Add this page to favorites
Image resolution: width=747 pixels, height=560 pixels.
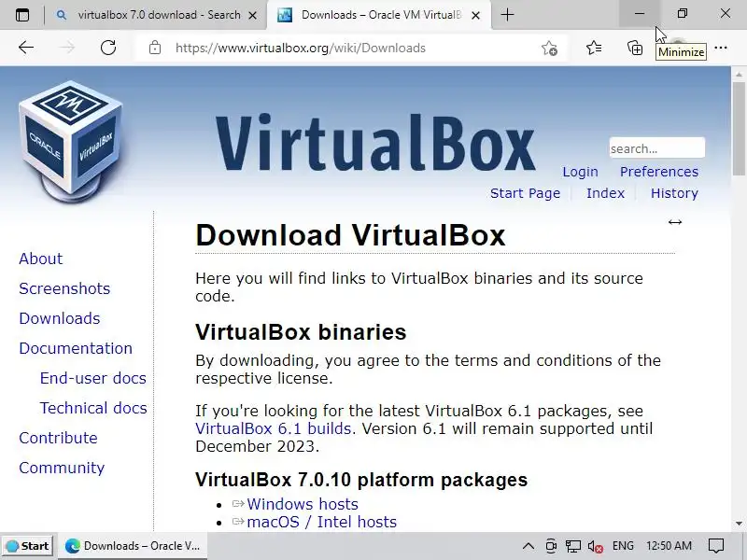coord(549,49)
